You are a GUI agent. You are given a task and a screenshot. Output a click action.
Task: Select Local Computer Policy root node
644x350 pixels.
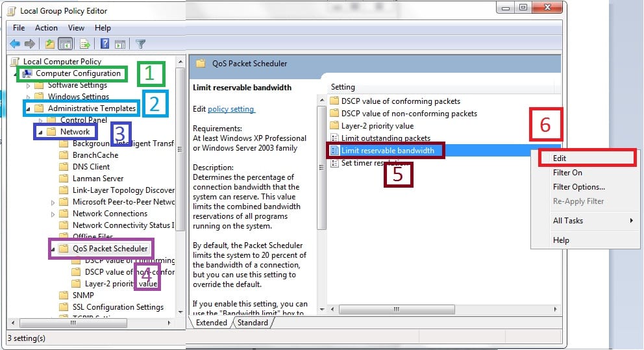62,61
